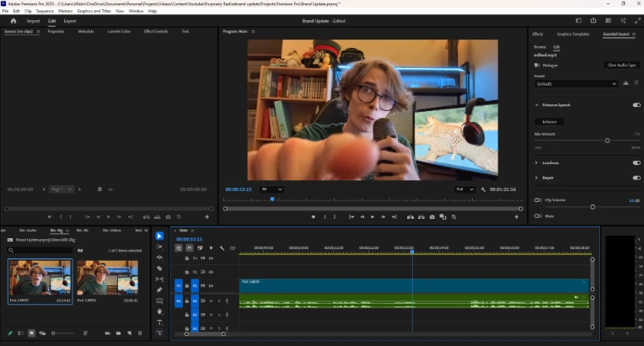Select the Track Select Forward tool
644x346 pixels.
(159, 247)
